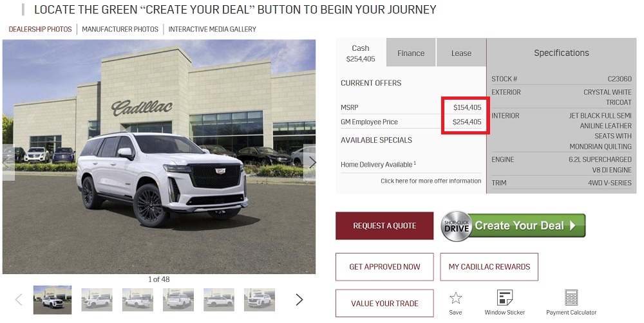Open Manufacturer Photos gallery
Image resolution: width=644 pixels, height=323 pixels.
(120, 29)
